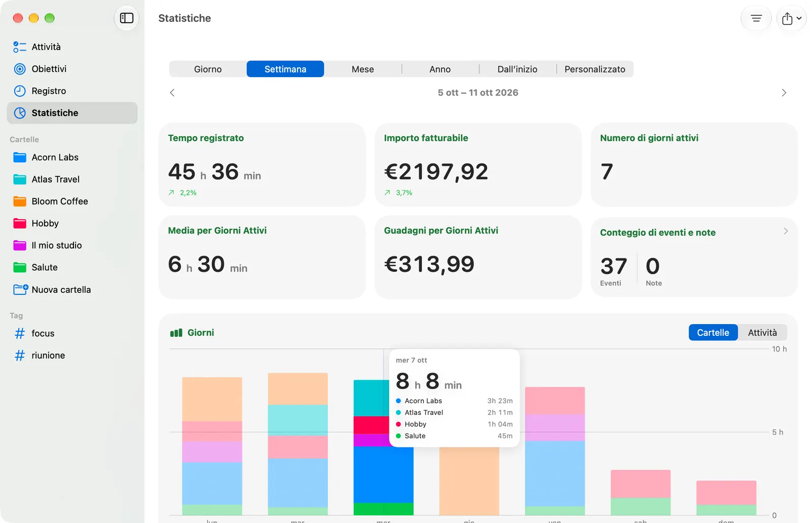Go to the next week arrow

(x=784, y=92)
